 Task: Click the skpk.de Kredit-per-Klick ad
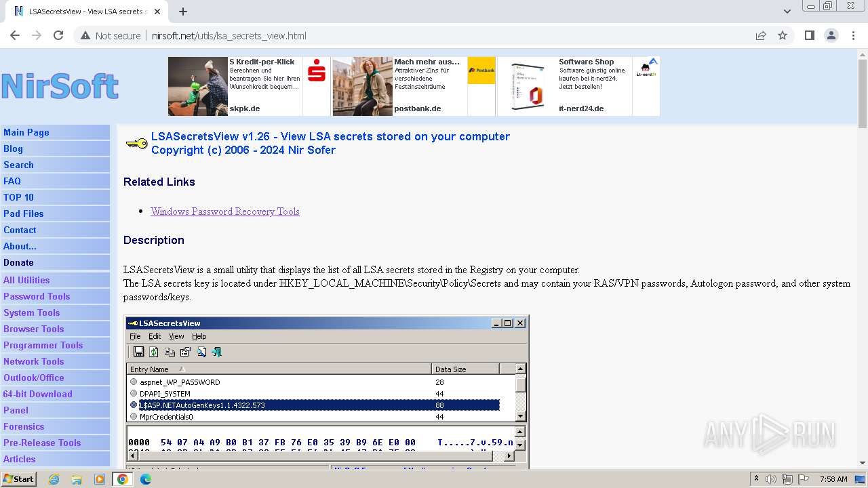(x=249, y=86)
